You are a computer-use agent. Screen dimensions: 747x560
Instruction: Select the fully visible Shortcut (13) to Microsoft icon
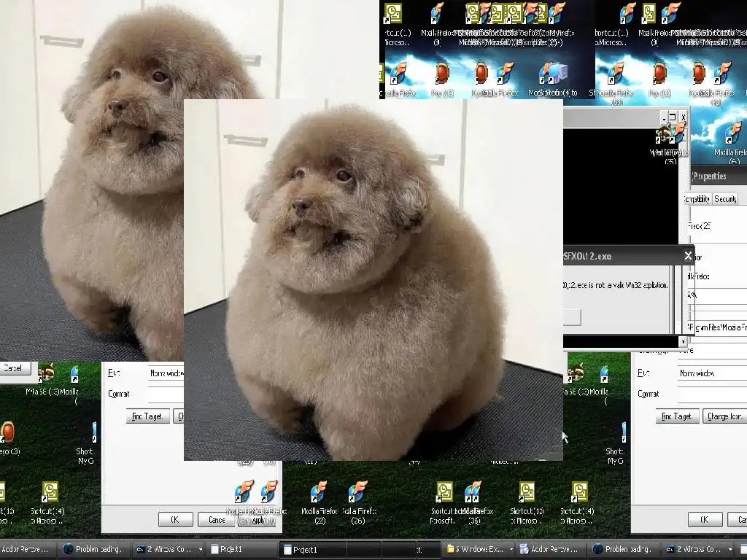tap(527, 494)
